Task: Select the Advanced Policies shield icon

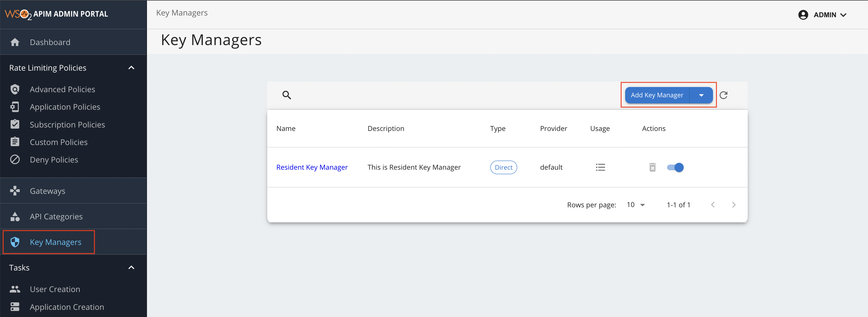Action: [x=15, y=89]
